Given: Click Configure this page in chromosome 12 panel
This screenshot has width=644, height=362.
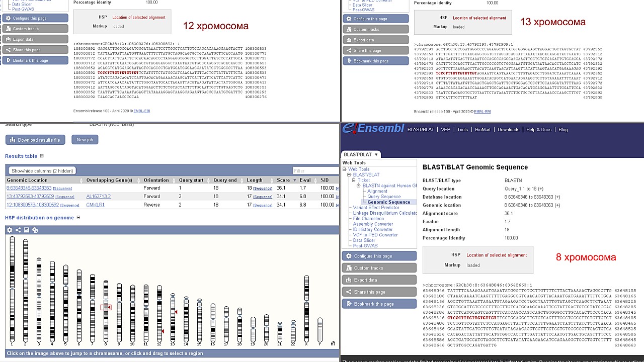Looking at the screenshot, I should 35,18.
